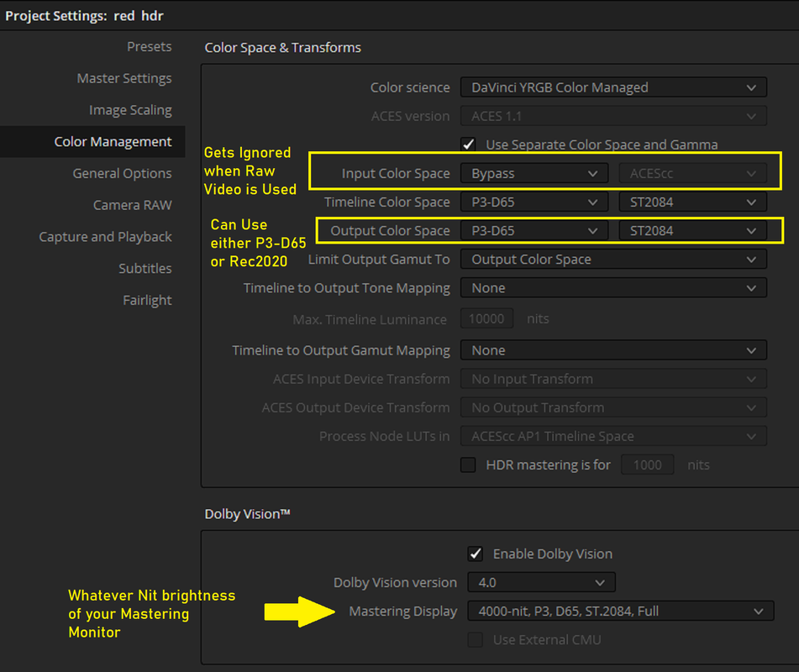The width and height of the screenshot is (799, 672).
Task: Go to Capture and Playback settings
Action: [x=105, y=237]
